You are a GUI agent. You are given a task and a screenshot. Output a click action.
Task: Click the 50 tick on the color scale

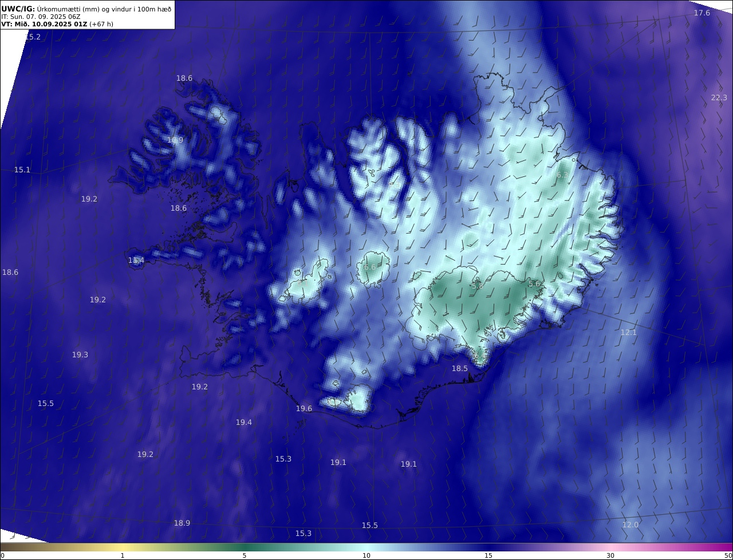[x=728, y=555]
